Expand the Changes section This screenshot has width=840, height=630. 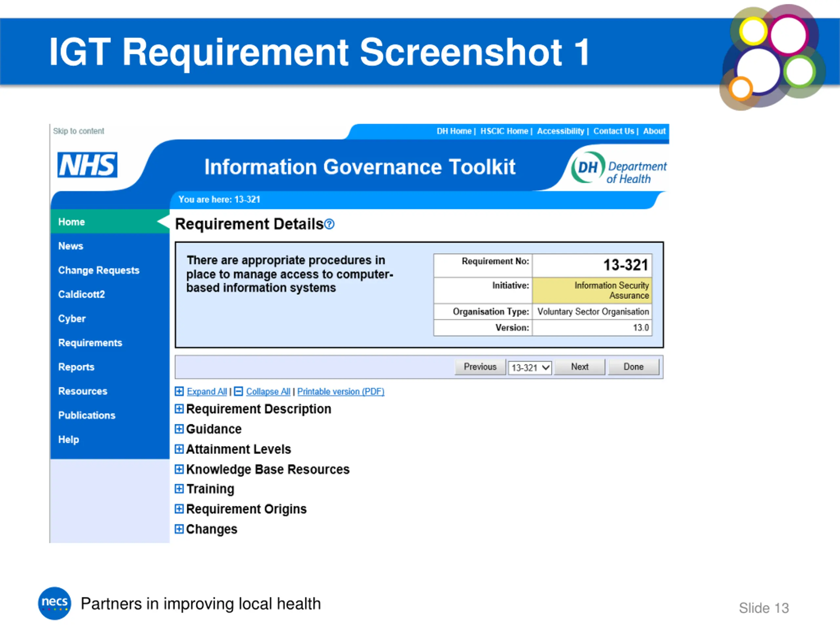[x=179, y=529]
